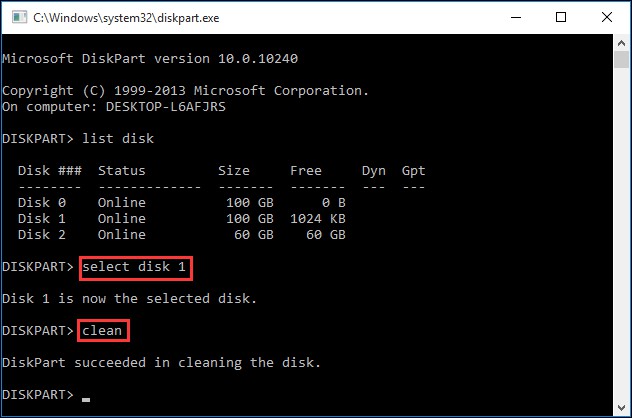Click the Disk 1 row in table
The width and height of the screenshot is (632, 418).
click(182, 219)
